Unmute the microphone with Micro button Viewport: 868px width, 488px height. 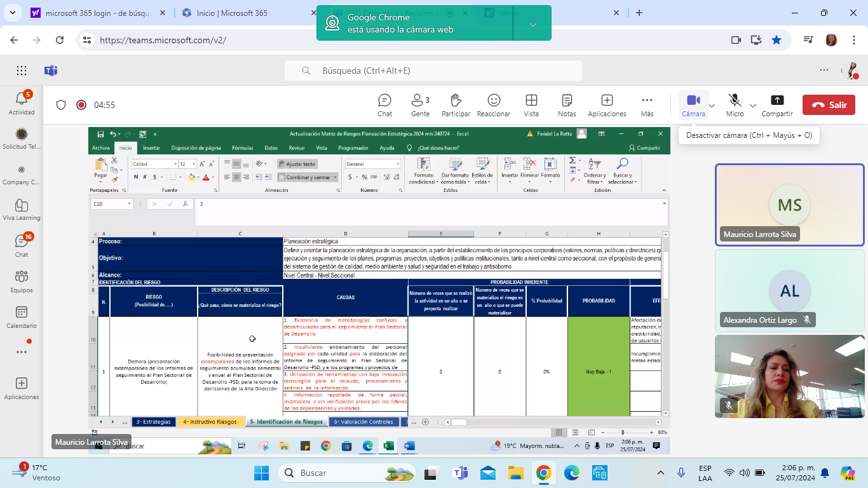[x=735, y=105]
